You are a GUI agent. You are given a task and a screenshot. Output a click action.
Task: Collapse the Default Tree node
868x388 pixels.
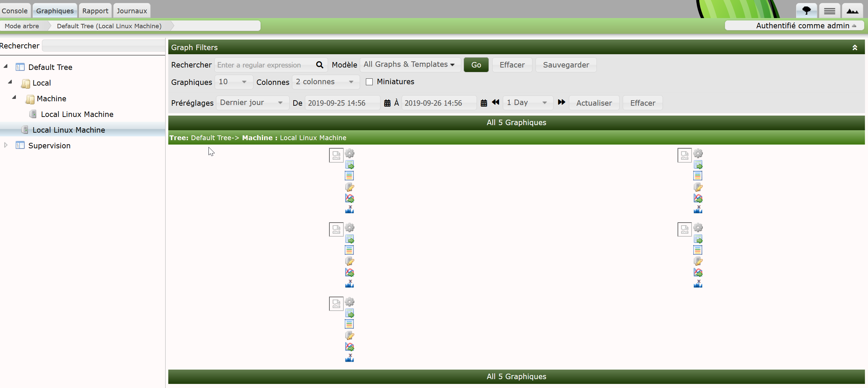[6, 66]
